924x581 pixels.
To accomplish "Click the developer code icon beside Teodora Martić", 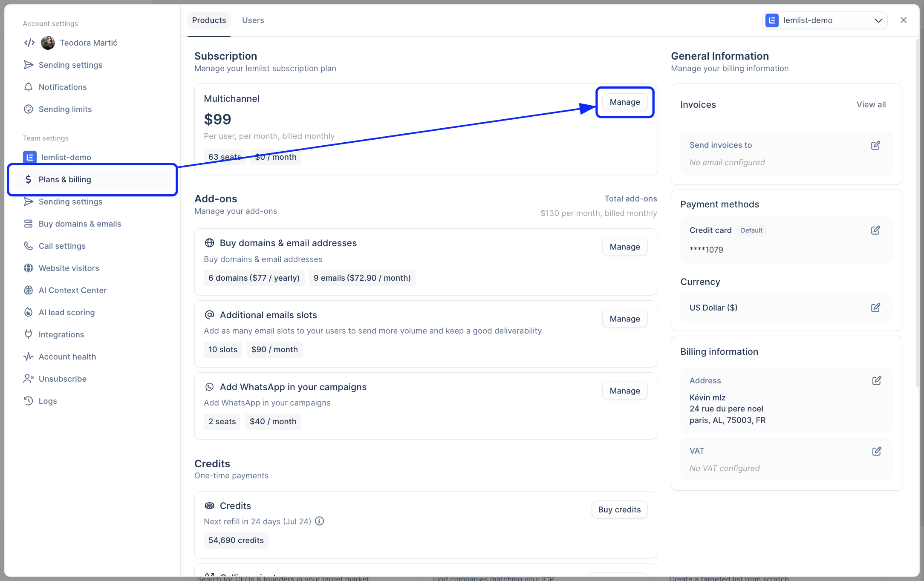I will (x=29, y=43).
